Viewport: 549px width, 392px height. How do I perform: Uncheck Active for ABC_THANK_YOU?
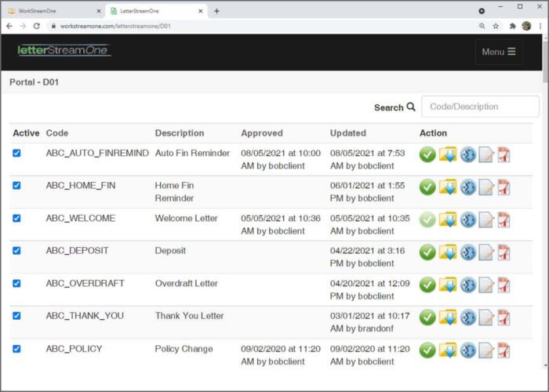[x=16, y=316]
